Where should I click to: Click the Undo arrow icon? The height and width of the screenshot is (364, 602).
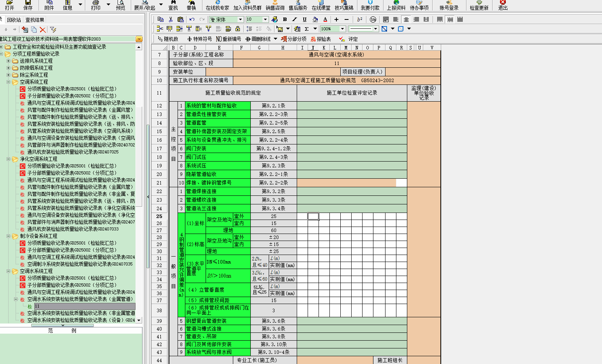192,19
